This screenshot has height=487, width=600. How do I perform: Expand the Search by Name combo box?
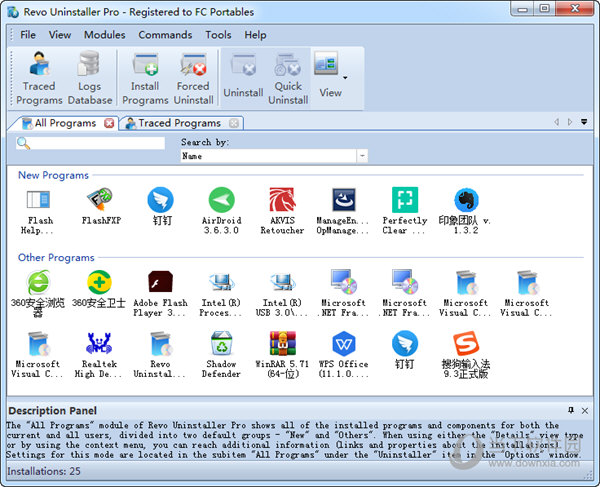point(362,156)
